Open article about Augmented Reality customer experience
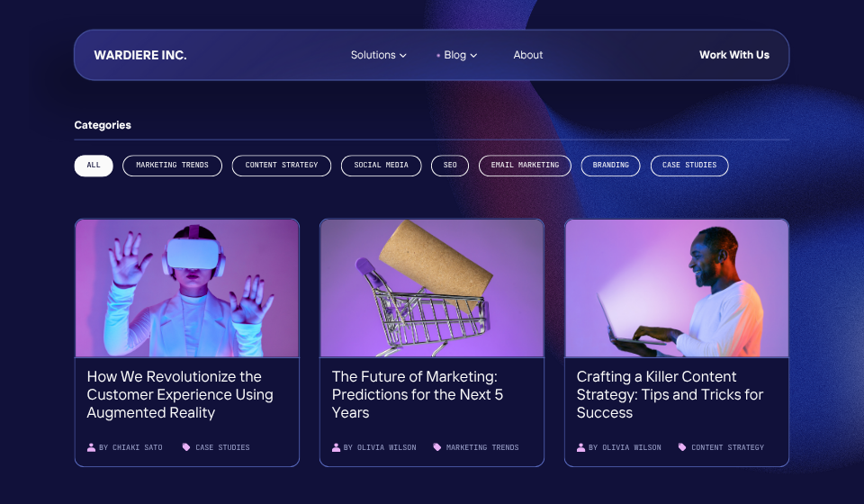The height and width of the screenshot is (504, 864). tap(180, 395)
